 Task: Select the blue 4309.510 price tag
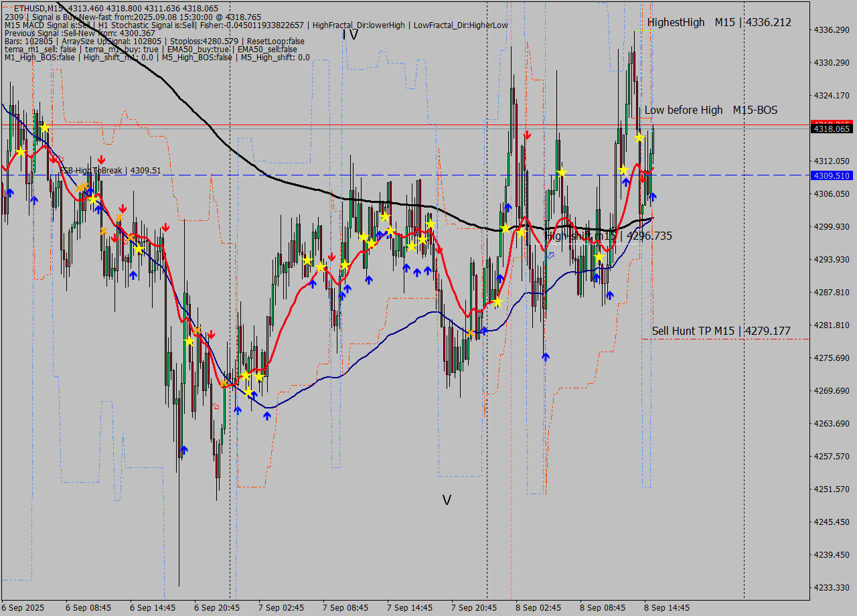click(x=831, y=175)
